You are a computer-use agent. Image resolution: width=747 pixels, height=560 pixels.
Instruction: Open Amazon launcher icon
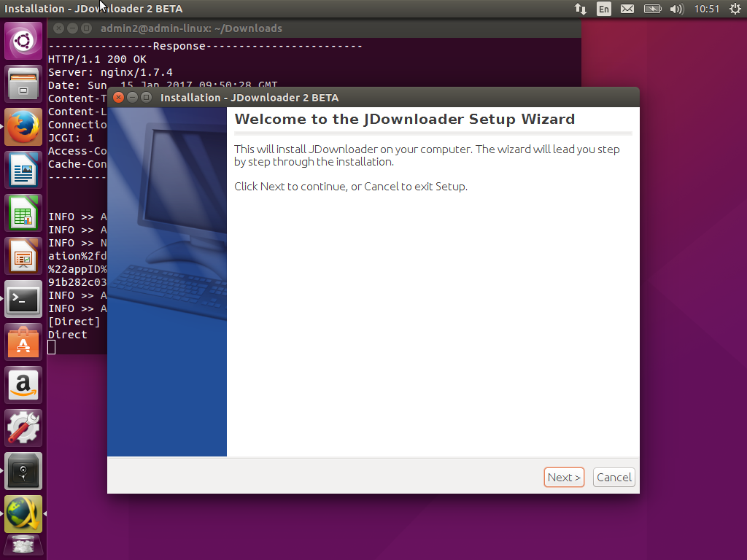coord(23,385)
